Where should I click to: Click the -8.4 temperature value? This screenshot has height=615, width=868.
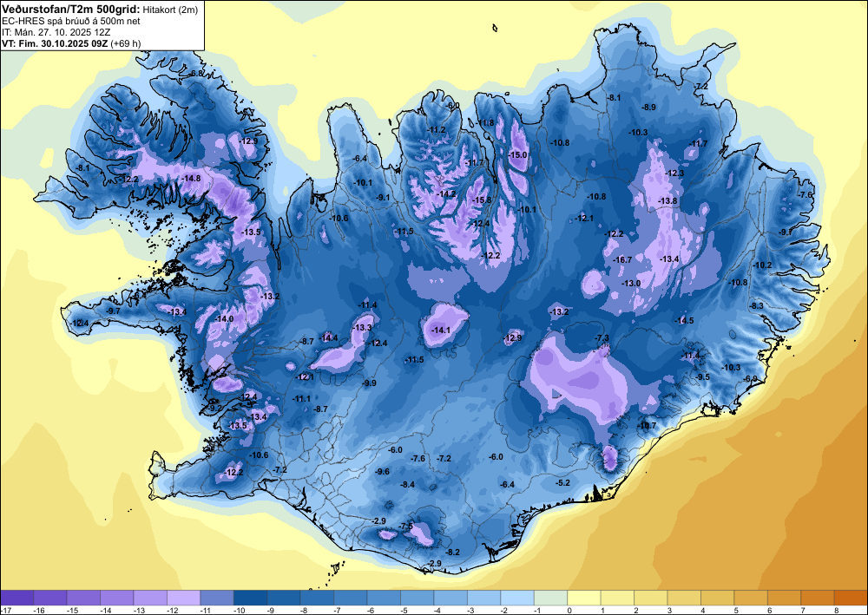tap(407, 485)
